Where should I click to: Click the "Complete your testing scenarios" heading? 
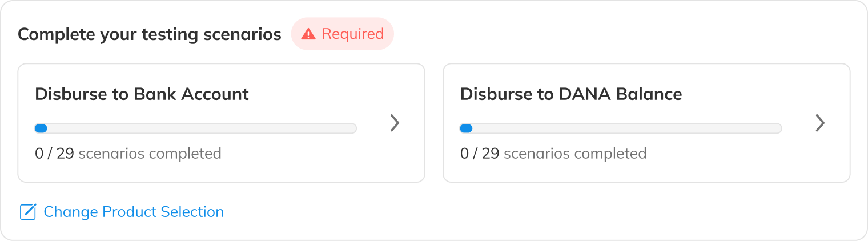150,34
